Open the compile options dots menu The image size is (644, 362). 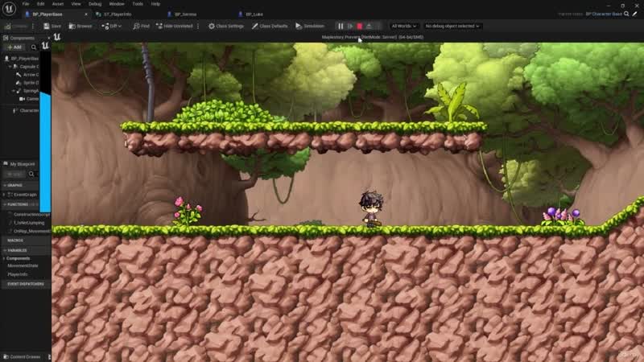[33, 26]
